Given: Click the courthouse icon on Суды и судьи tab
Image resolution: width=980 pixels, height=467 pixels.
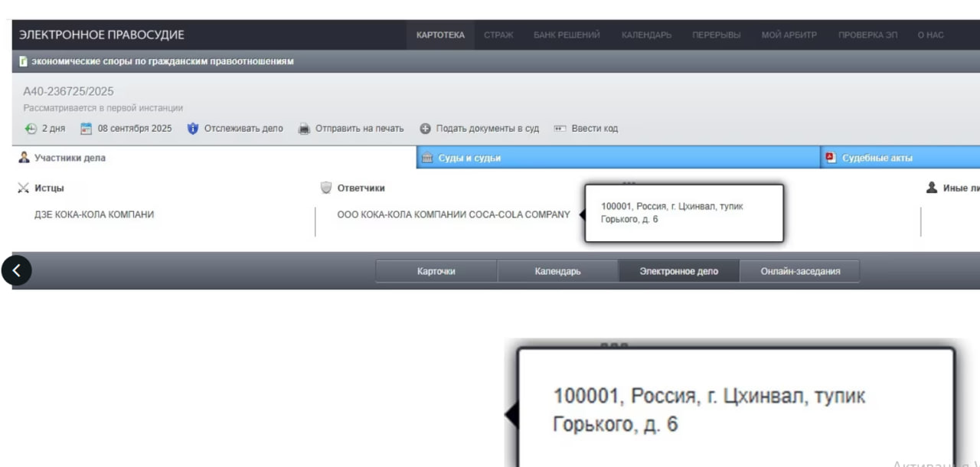Looking at the screenshot, I should click(428, 158).
